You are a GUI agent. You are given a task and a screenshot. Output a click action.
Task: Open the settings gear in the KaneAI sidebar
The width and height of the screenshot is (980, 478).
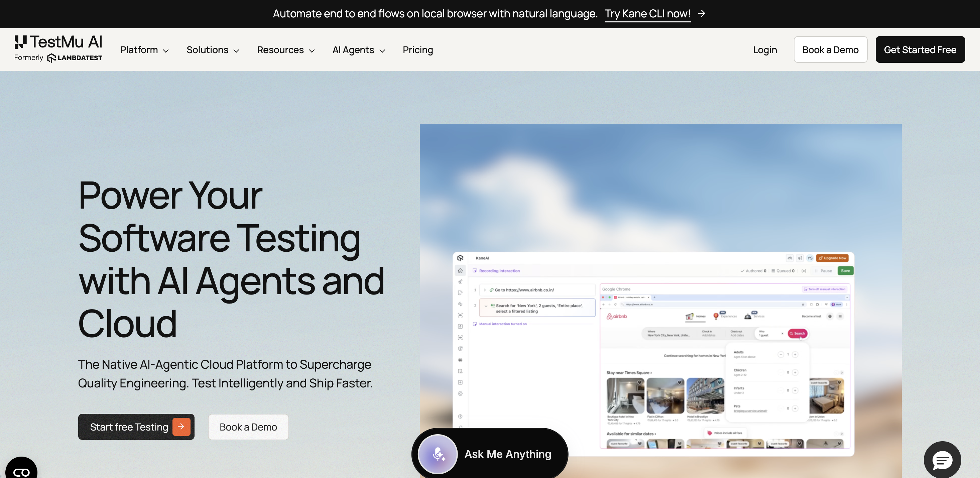pos(460,393)
